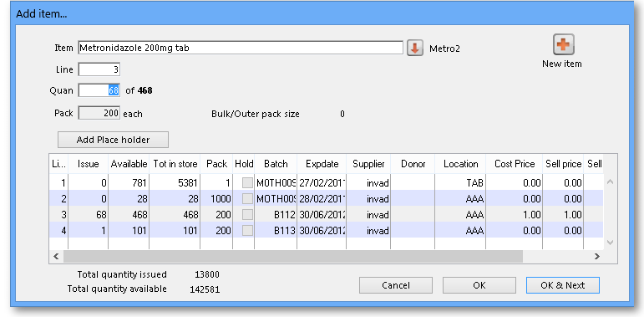Click the Add Place holder button
This screenshot has width=644, height=317.
click(x=113, y=140)
